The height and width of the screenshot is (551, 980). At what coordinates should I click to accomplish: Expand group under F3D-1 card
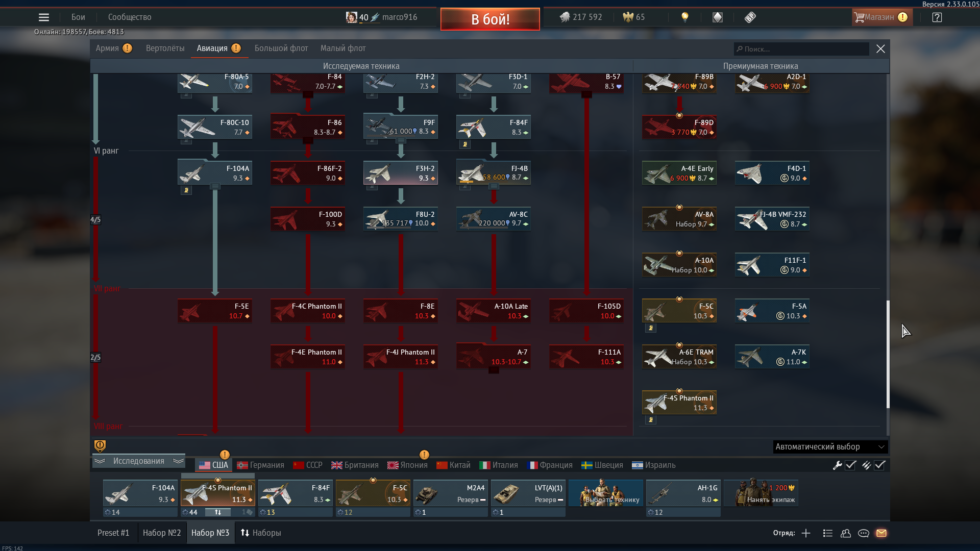pos(465,95)
